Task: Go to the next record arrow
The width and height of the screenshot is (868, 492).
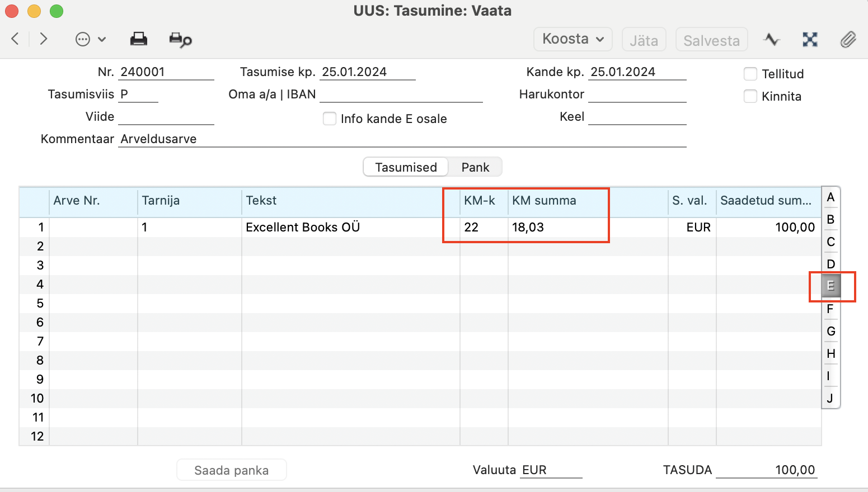Action: pyautogui.click(x=44, y=39)
